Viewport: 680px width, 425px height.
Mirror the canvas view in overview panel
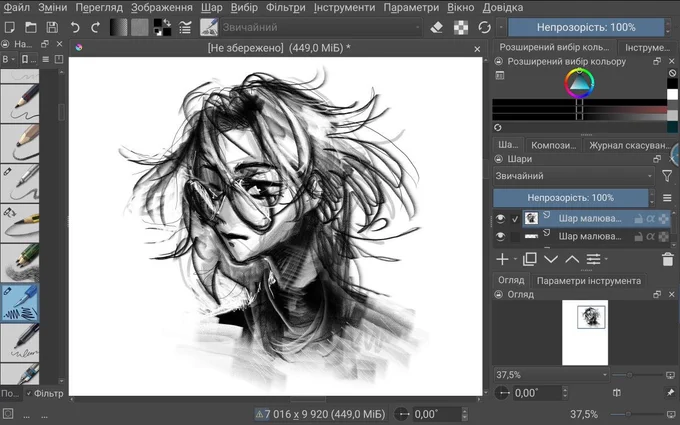(x=617, y=393)
